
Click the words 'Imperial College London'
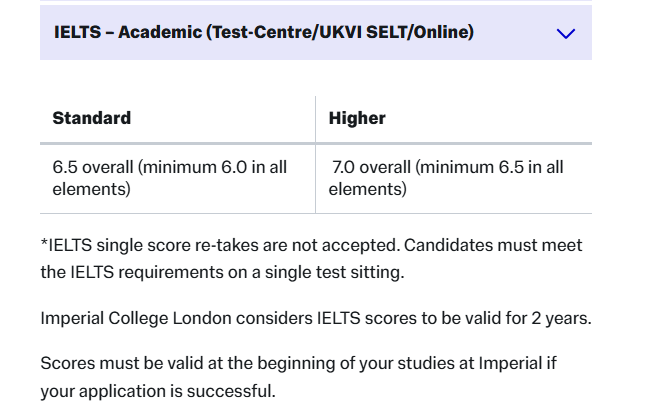coord(127,318)
